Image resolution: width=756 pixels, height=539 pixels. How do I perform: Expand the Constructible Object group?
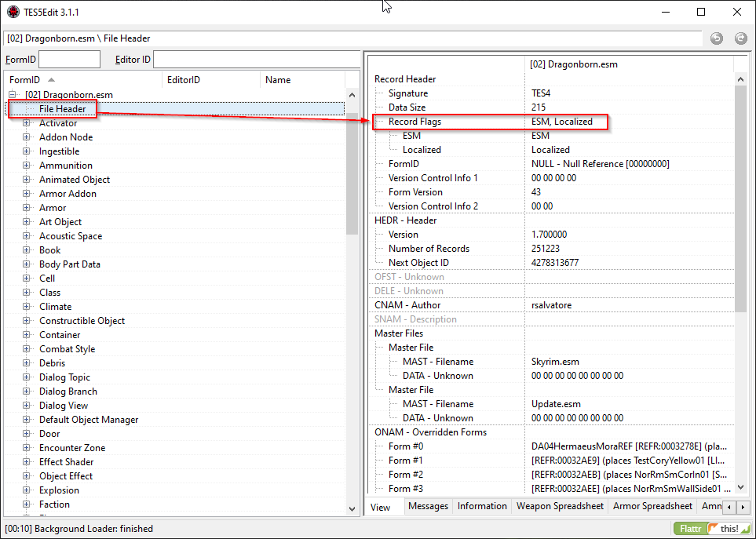coord(27,320)
